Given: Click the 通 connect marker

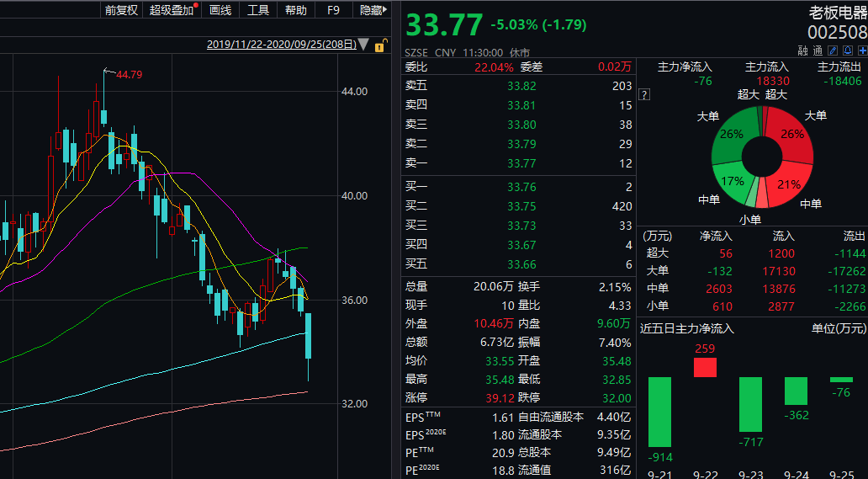Looking at the screenshot, I should 818,51.
